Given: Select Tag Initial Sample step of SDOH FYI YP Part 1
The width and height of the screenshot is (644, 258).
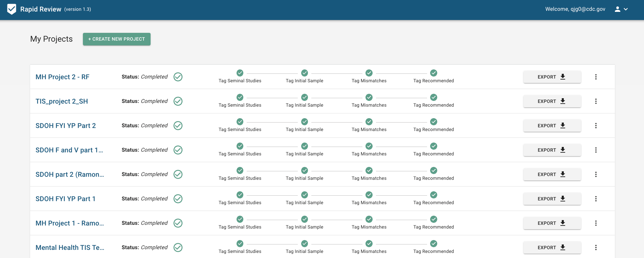Looking at the screenshot, I should 305,198.
